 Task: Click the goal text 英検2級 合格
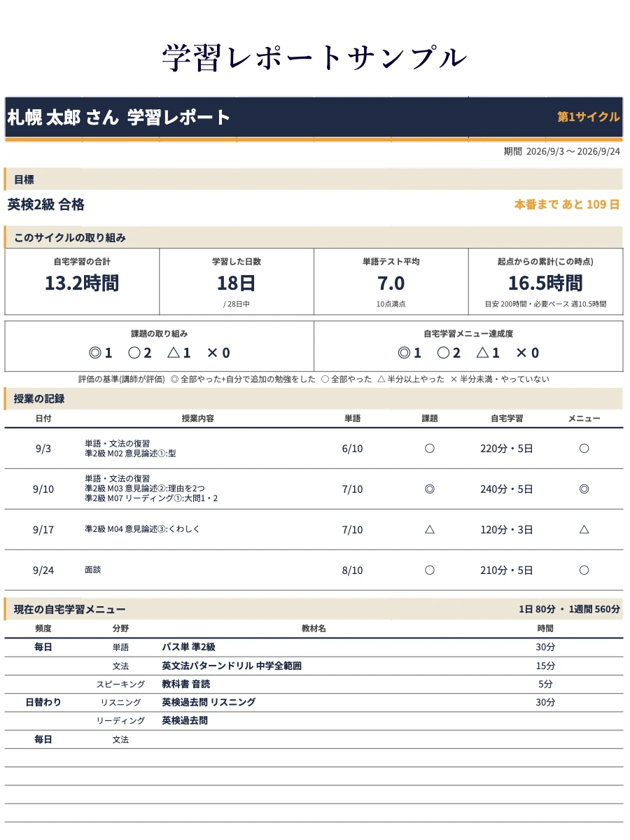(46, 204)
